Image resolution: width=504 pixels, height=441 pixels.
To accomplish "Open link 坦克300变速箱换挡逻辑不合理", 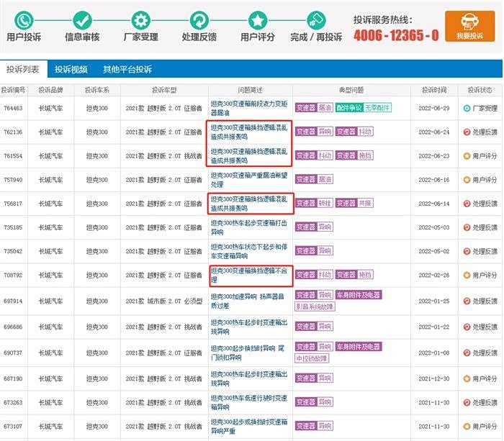I will pyautogui.click(x=249, y=275).
